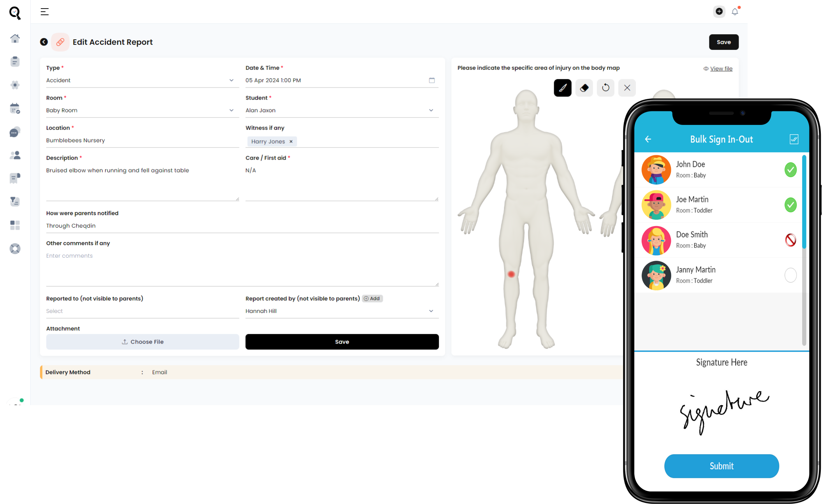The image size is (822, 504).
Task: Click the undo/reset tool on body map
Action: 605,88
